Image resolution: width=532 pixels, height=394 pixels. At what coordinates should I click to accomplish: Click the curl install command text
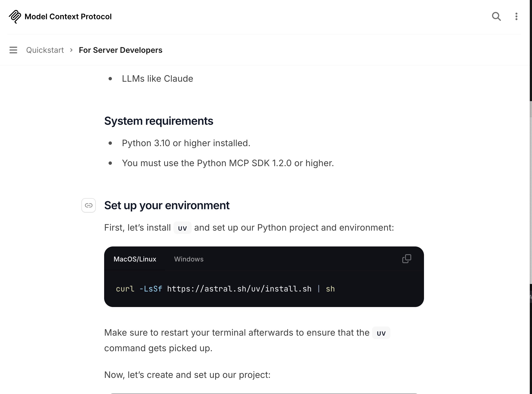tap(225, 289)
